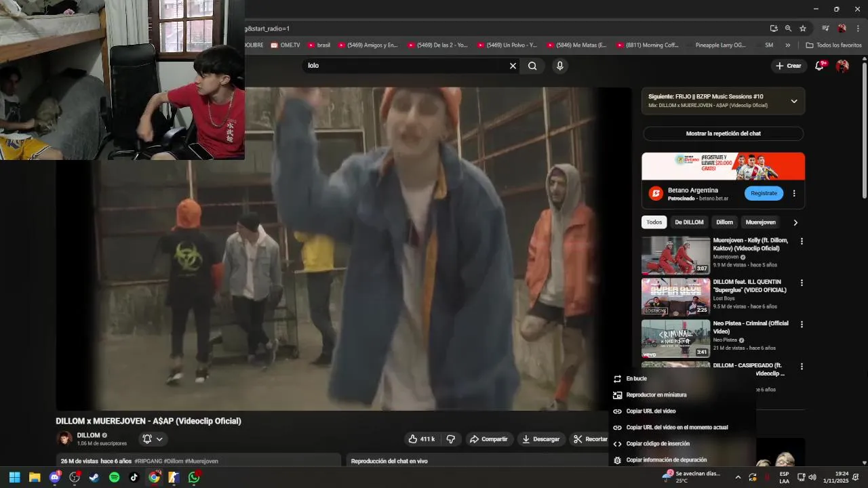Start voice search with microphone icon

point(559,66)
